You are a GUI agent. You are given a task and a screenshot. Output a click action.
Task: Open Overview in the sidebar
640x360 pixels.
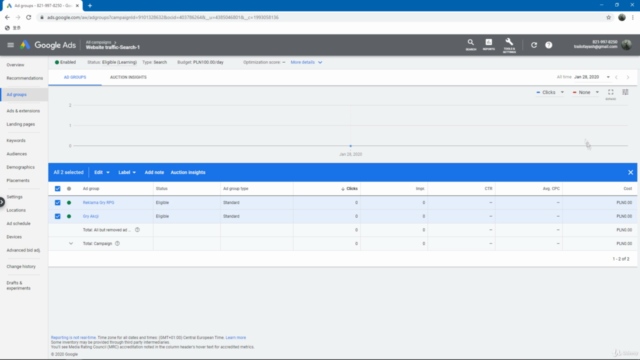pos(16,65)
